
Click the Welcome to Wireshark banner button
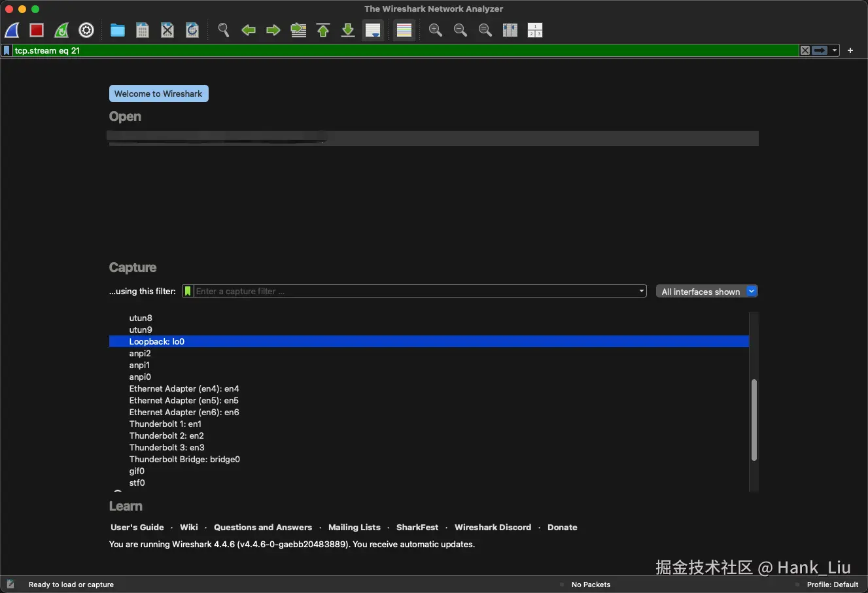point(158,93)
